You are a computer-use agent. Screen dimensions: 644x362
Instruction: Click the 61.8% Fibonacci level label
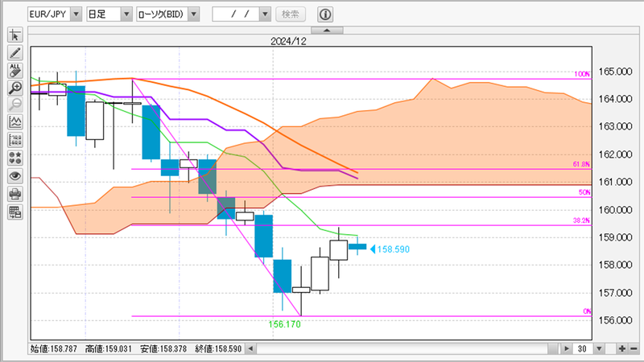click(x=581, y=165)
